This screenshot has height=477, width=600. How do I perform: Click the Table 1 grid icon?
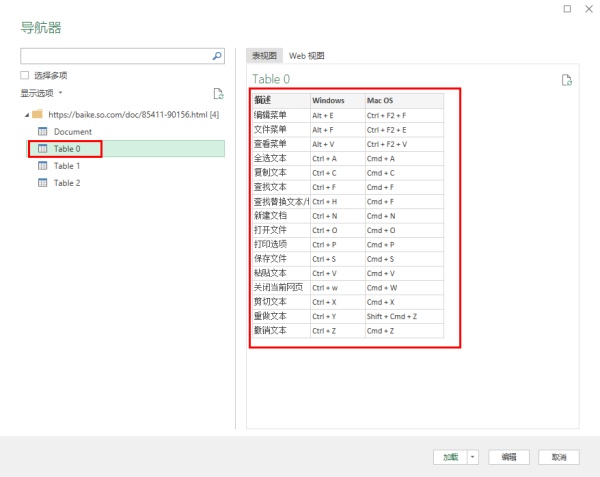pos(42,166)
